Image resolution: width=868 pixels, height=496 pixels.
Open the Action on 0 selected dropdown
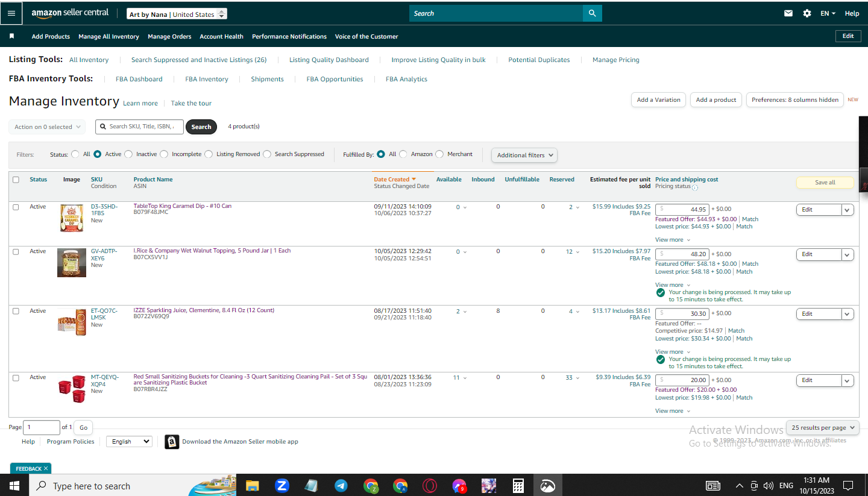coord(47,127)
